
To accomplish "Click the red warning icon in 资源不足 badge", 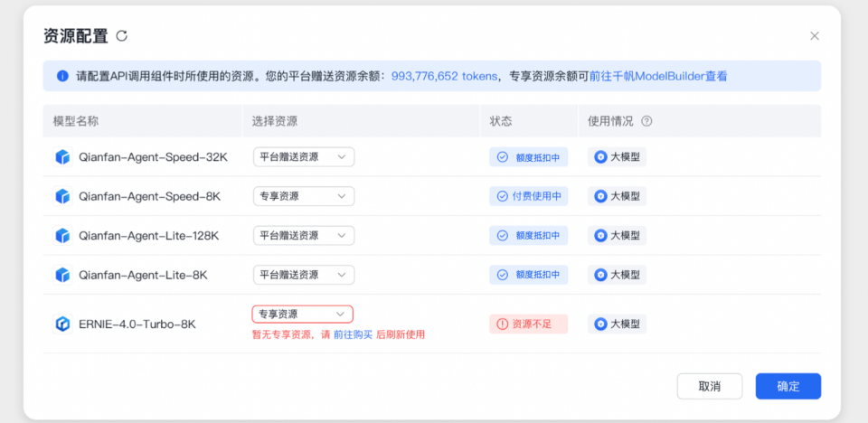I will pos(502,324).
